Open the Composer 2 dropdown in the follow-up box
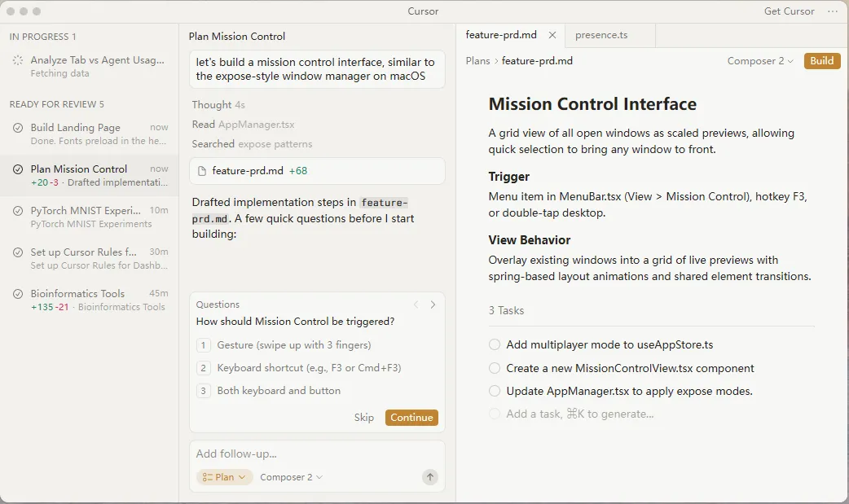 click(292, 477)
